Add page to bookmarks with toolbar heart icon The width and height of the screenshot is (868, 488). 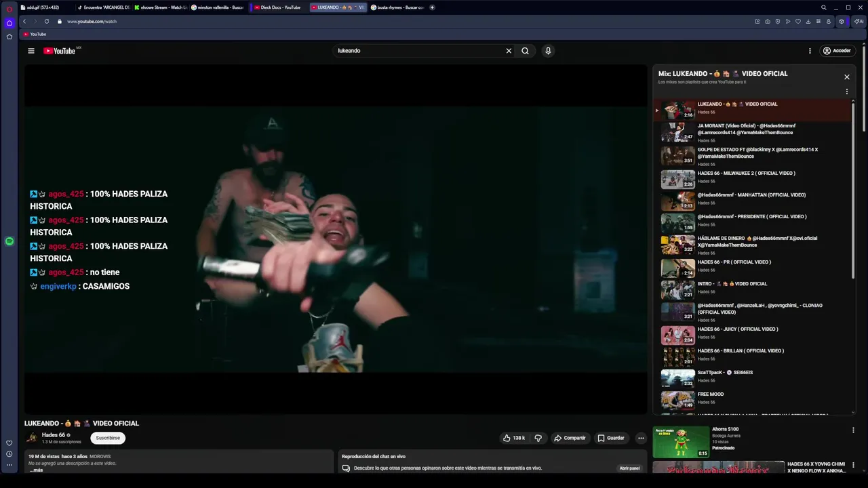pos(797,22)
